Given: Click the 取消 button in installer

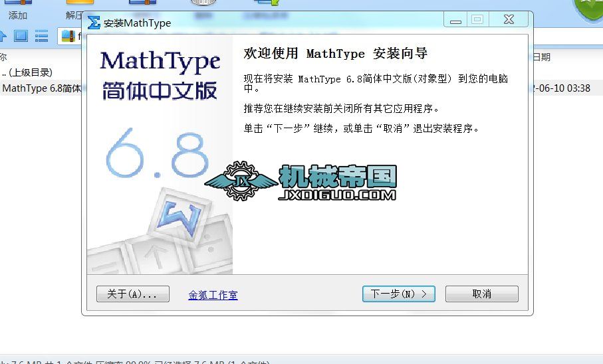Looking at the screenshot, I should [x=481, y=294].
